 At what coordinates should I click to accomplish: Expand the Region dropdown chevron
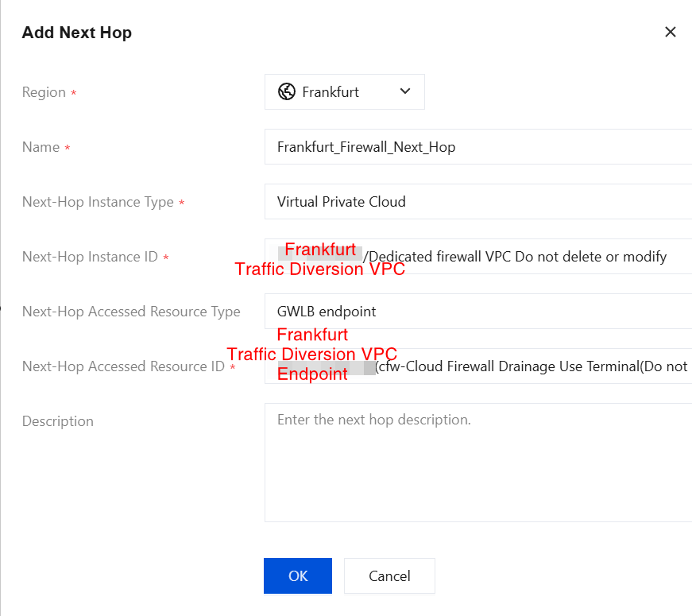tap(405, 91)
